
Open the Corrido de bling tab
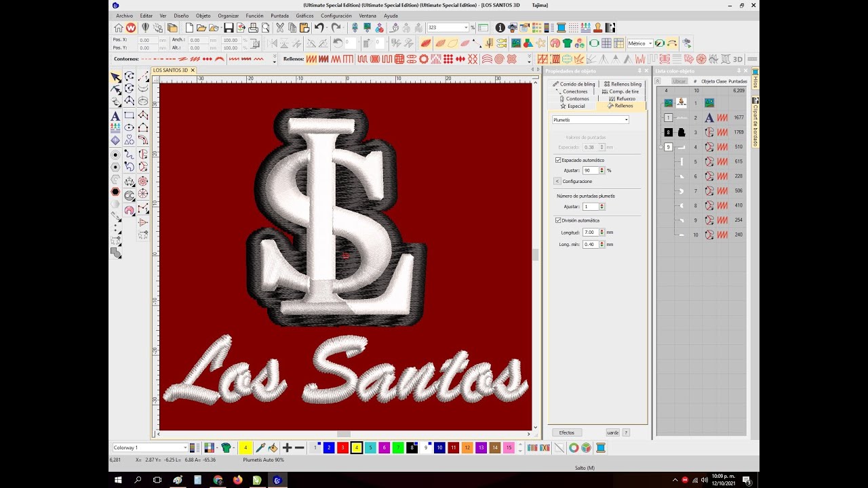[574, 84]
